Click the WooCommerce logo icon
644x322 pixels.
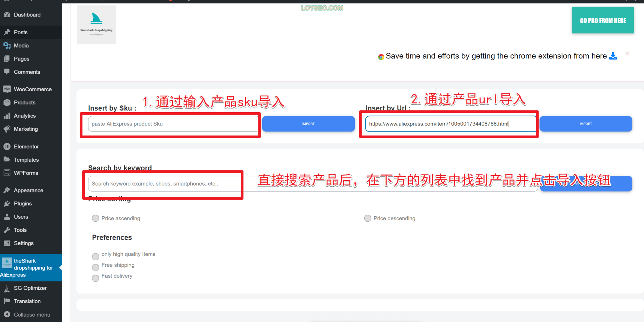point(7,89)
